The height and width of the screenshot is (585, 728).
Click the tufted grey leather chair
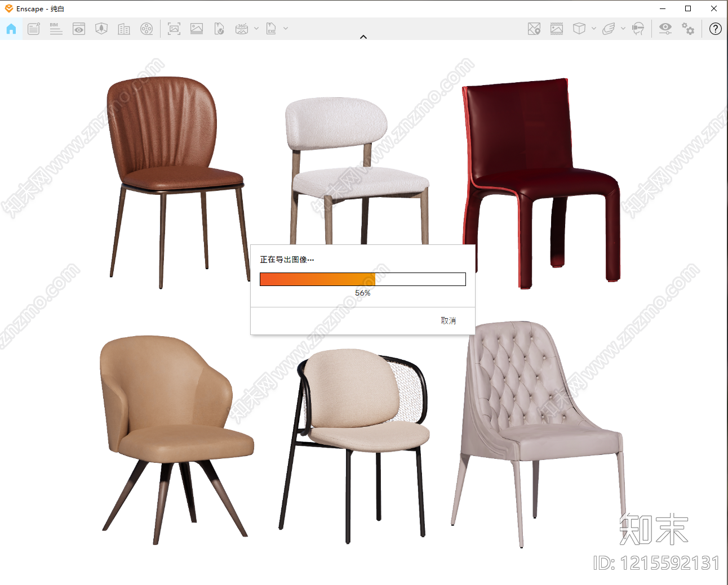[x=538, y=434]
